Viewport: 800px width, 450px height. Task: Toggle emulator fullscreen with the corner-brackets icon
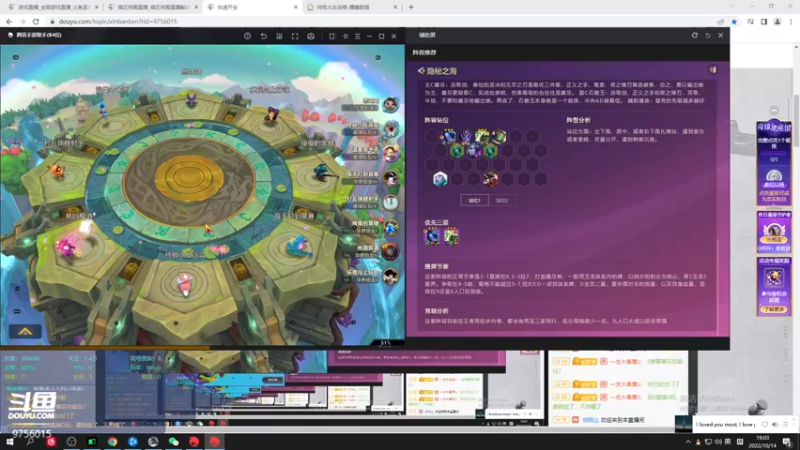coord(295,36)
